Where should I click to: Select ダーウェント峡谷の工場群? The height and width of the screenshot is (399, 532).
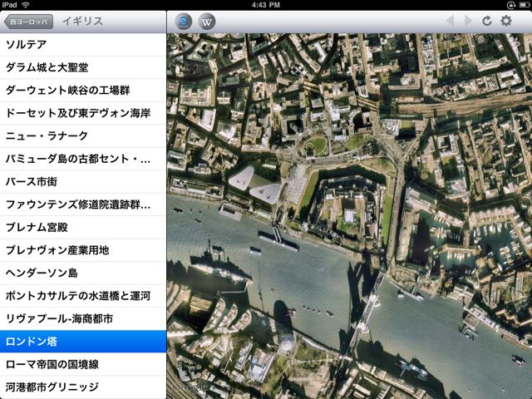[83, 90]
